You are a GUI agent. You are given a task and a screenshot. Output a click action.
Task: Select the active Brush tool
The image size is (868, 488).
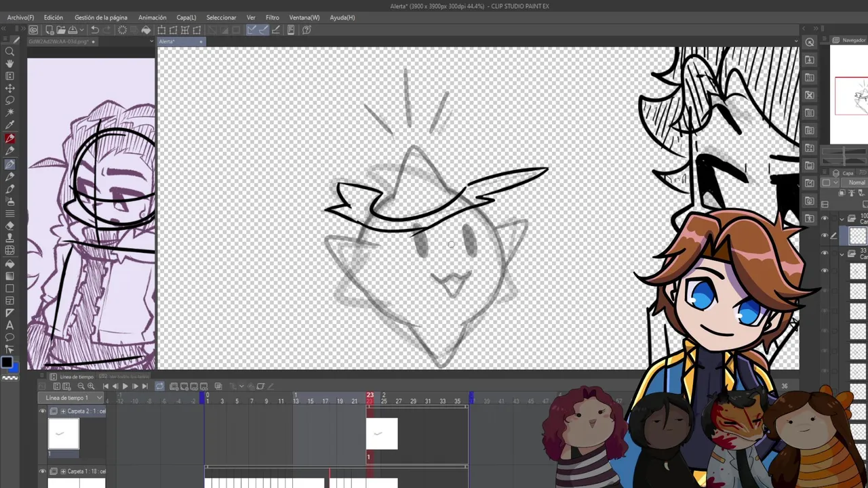point(9,163)
